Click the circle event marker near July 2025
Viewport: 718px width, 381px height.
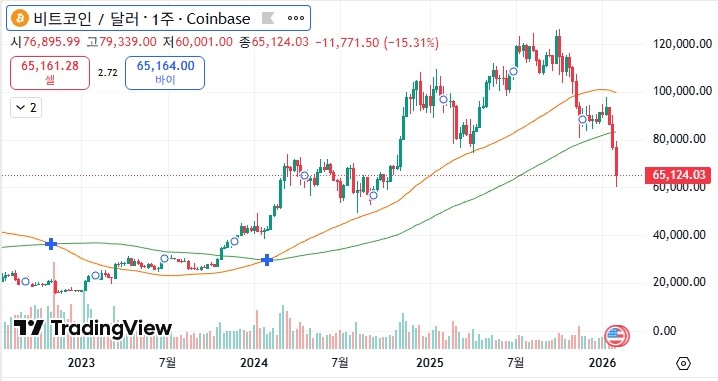click(x=514, y=71)
